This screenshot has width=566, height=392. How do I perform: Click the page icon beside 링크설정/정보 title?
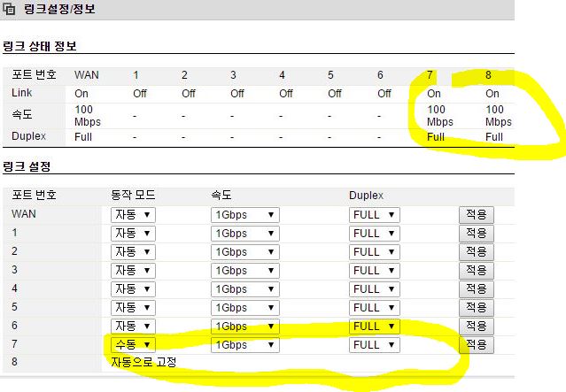[x=9, y=9]
